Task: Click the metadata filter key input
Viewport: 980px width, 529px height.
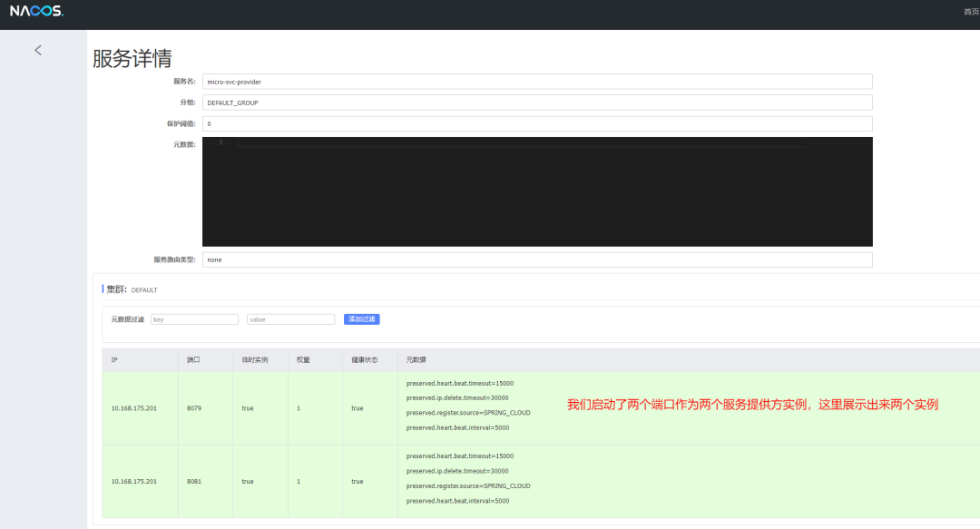Action: tap(194, 319)
